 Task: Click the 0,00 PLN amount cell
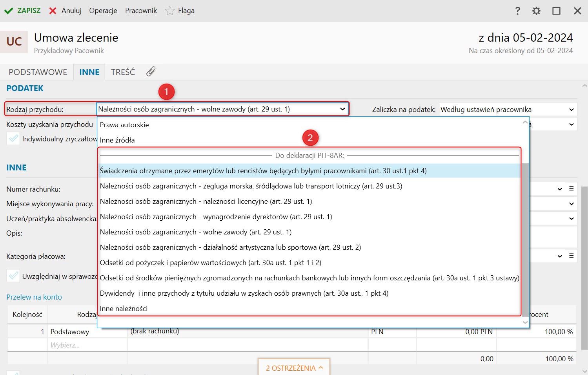coord(456,332)
